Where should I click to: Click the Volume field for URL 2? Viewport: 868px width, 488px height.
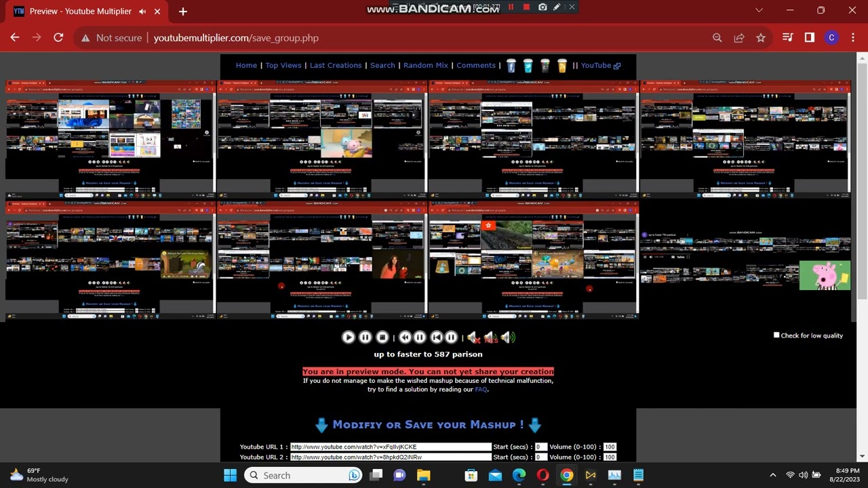(610, 457)
